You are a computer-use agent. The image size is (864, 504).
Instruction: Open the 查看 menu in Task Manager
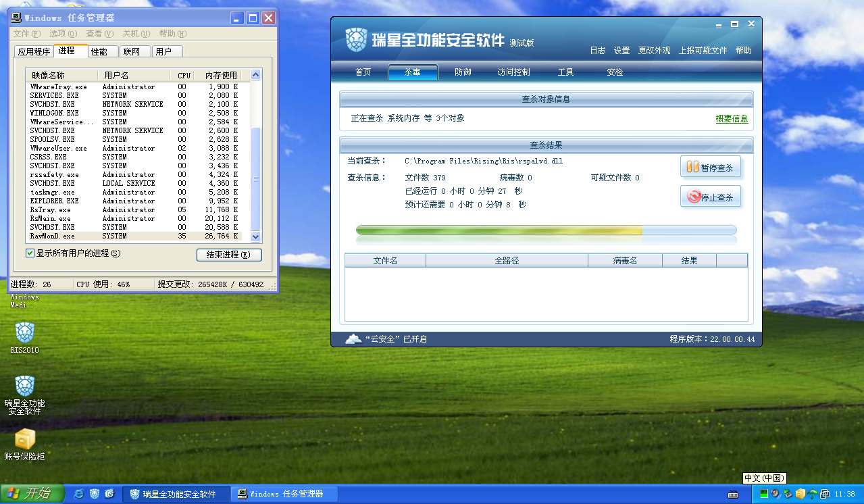click(99, 34)
